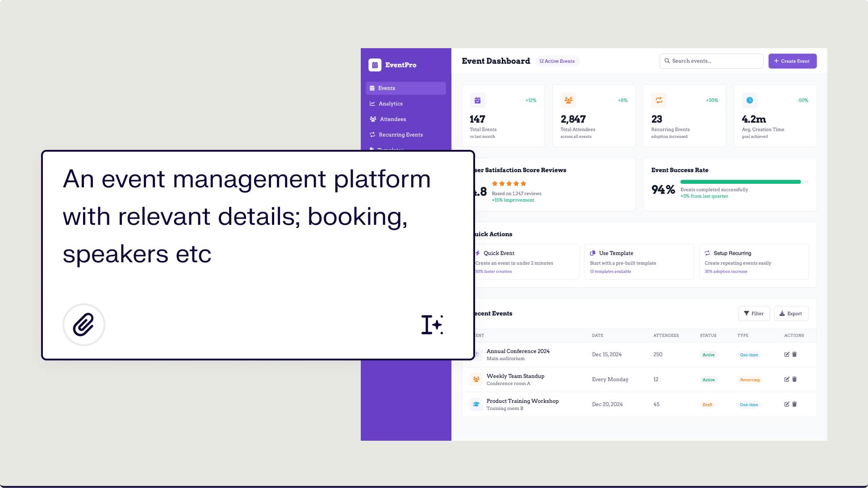This screenshot has height=488, width=868.
Task: Select the Analytics icon in the sidebar
Action: [373, 103]
